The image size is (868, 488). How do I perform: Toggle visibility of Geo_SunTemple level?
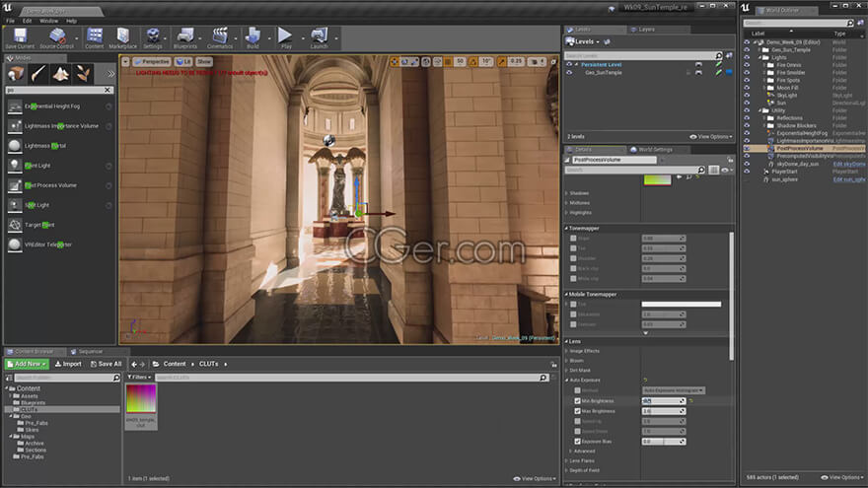point(569,73)
